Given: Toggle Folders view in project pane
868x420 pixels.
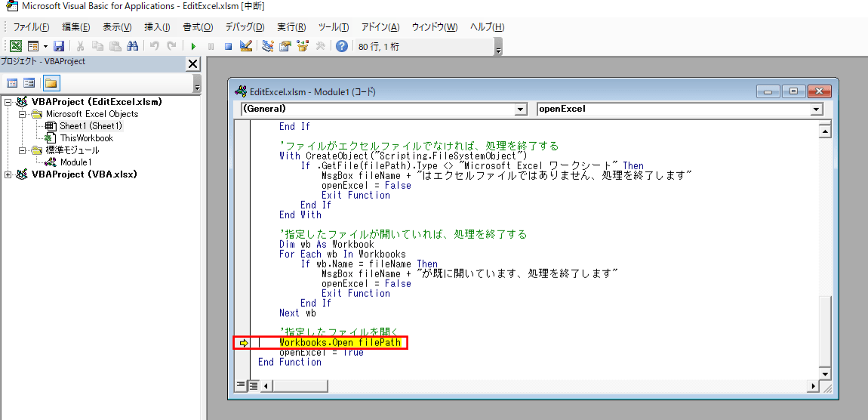Looking at the screenshot, I should click(x=51, y=83).
